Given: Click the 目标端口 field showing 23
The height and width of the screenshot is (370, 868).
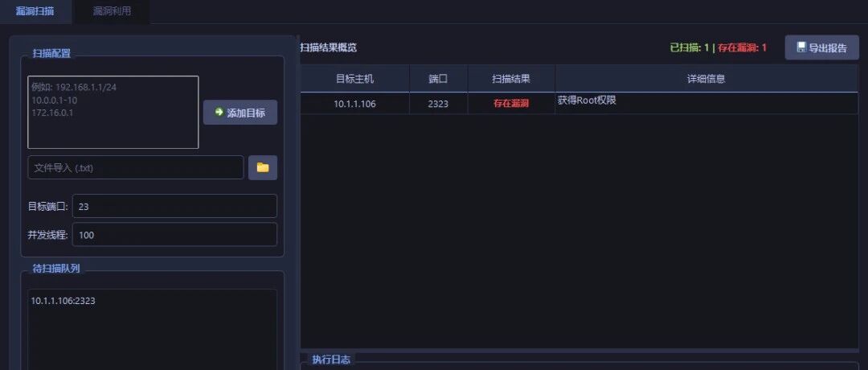Looking at the screenshot, I should [174, 206].
